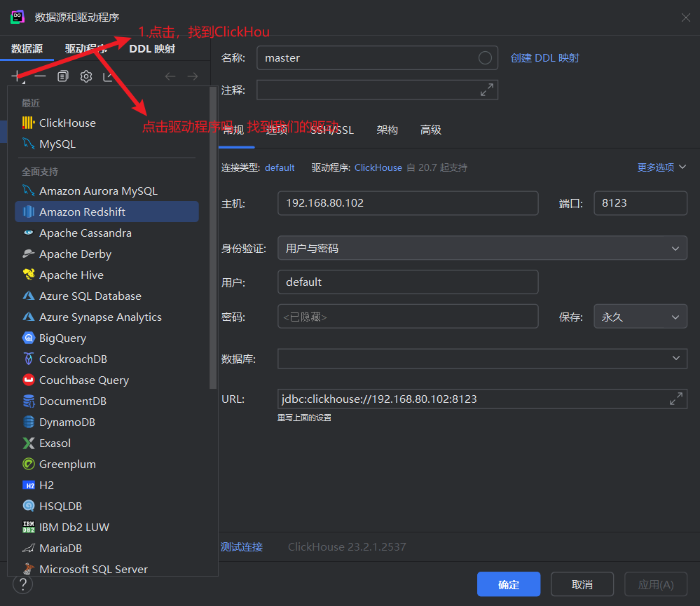Viewport: 700px width, 606px height.
Task: Click the ClickHouse driver link
Action: coord(378,167)
